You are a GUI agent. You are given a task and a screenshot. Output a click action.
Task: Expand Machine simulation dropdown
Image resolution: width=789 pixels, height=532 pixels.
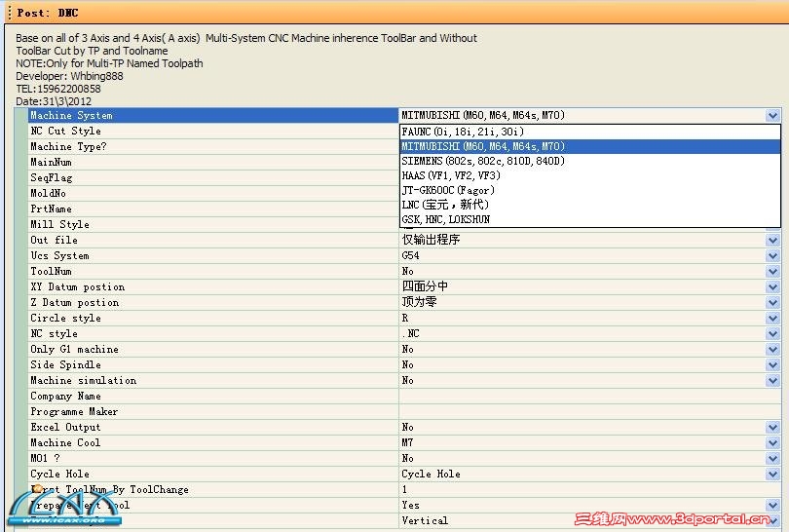point(772,381)
